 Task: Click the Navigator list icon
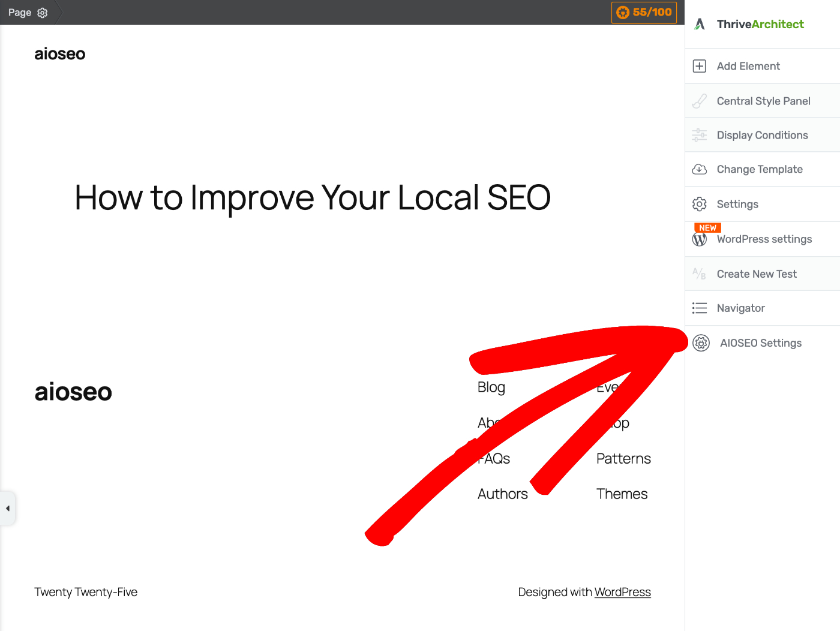pyautogui.click(x=700, y=308)
